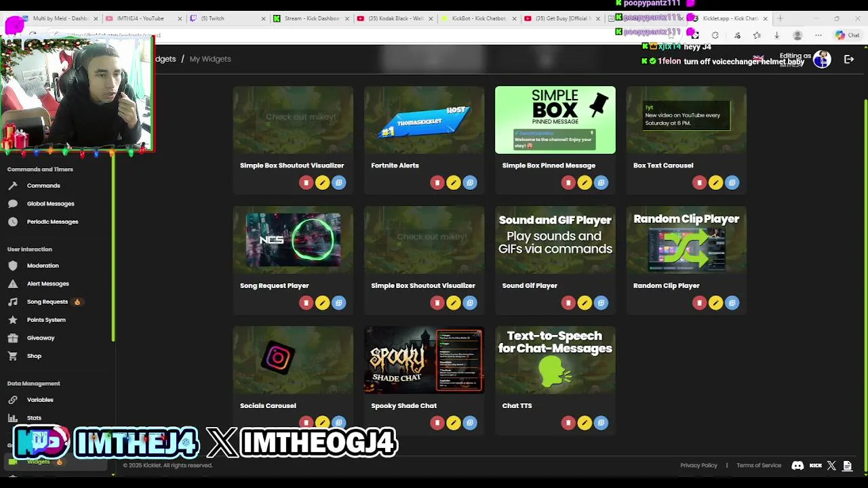Screen dimensions: 868x488
Task: Click the Chat TTS title text
Action: pyautogui.click(x=517, y=405)
